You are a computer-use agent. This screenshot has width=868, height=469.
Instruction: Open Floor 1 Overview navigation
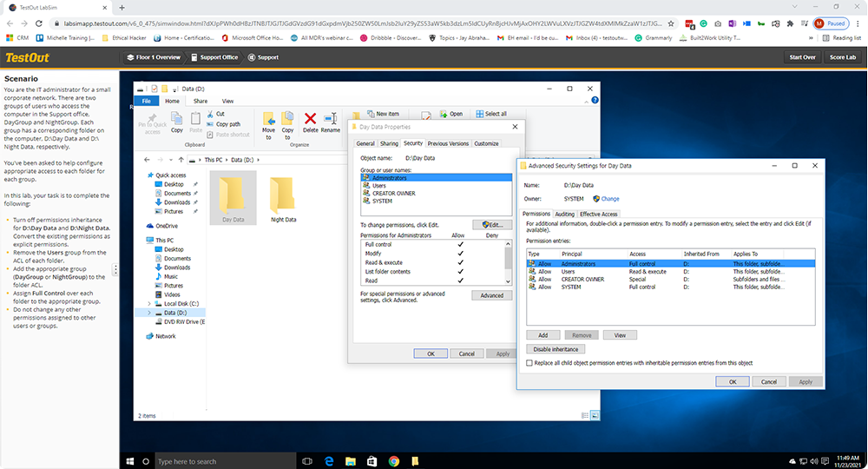point(154,57)
